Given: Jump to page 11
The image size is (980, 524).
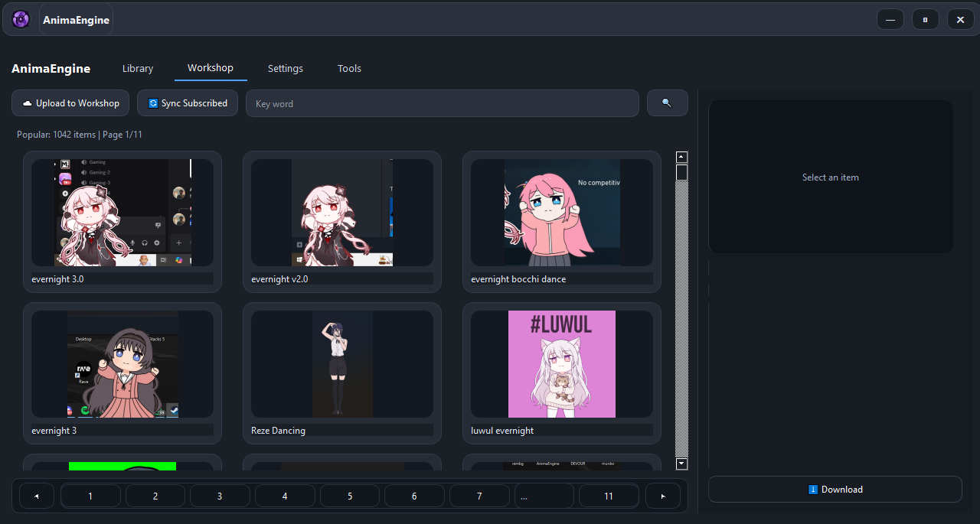Looking at the screenshot, I should click(609, 496).
